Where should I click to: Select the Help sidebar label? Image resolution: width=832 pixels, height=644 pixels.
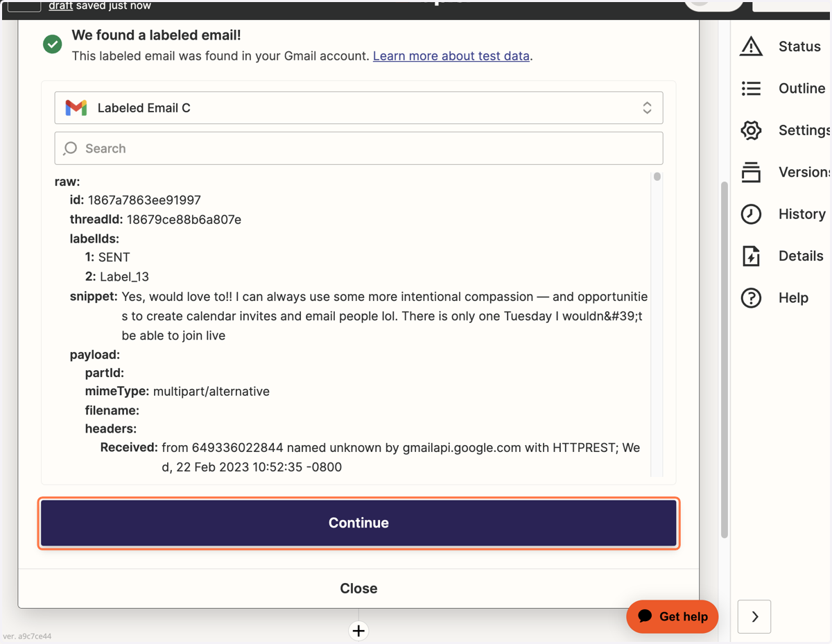click(x=793, y=297)
